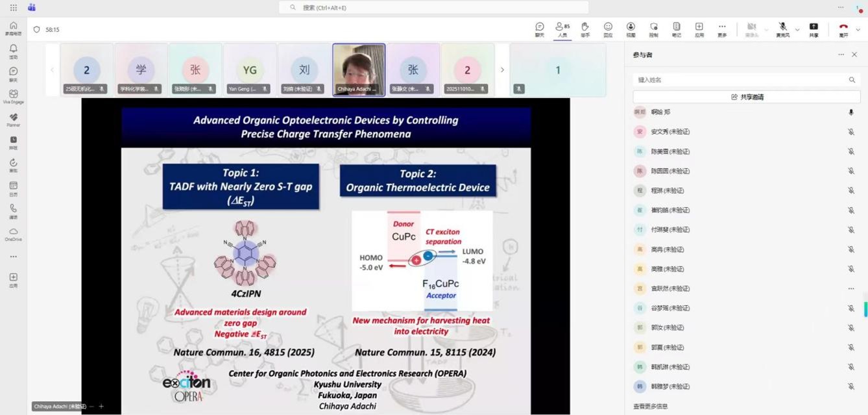Image resolution: width=868 pixels, height=415 pixels.
Task: Open Calendar (日历) in the left sidebar
Action: pyautogui.click(x=13, y=188)
